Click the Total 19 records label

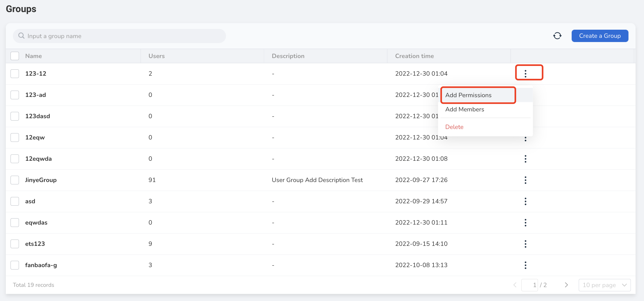click(x=33, y=285)
